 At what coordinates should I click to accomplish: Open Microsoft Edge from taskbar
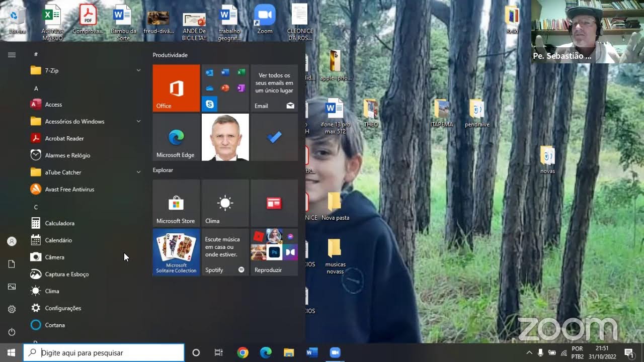266,352
